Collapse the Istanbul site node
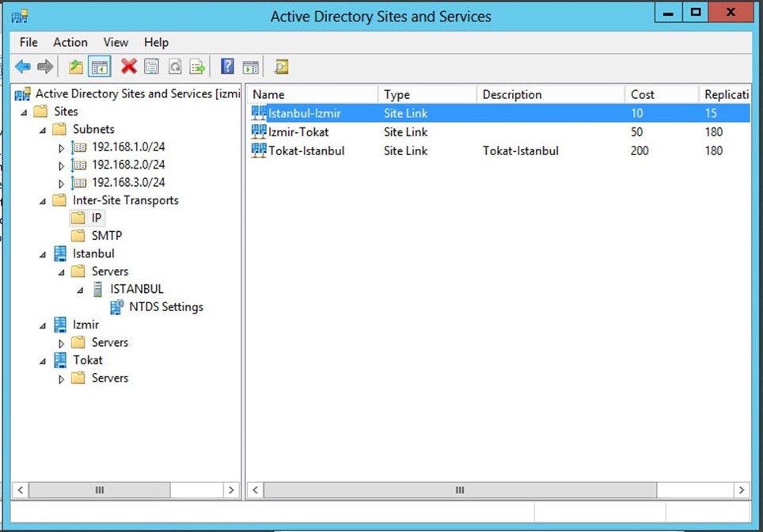Image resolution: width=763 pixels, height=532 pixels. click(x=43, y=255)
